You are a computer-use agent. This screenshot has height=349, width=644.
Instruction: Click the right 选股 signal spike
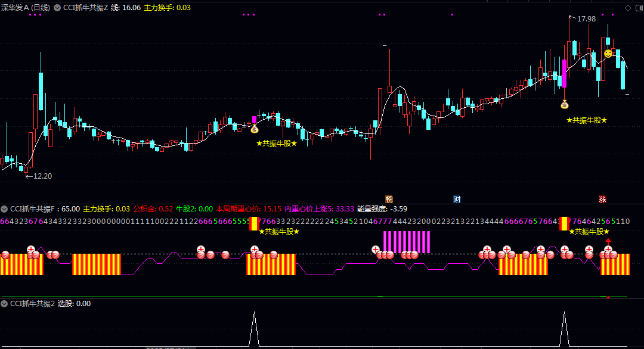click(x=564, y=329)
